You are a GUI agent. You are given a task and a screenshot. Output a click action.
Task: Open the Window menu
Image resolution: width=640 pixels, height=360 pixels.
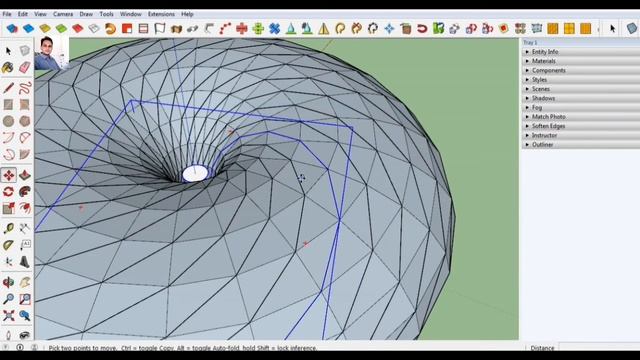(x=131, y=14)
